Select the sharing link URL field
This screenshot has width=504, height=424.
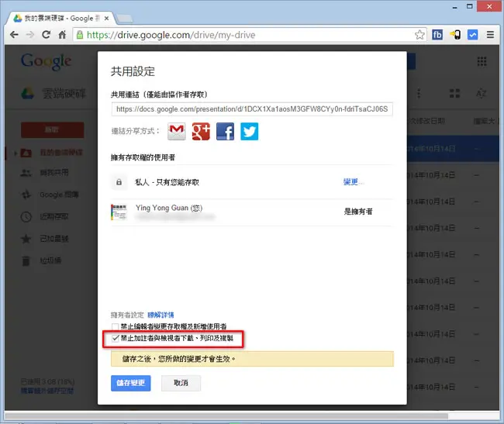252,109
